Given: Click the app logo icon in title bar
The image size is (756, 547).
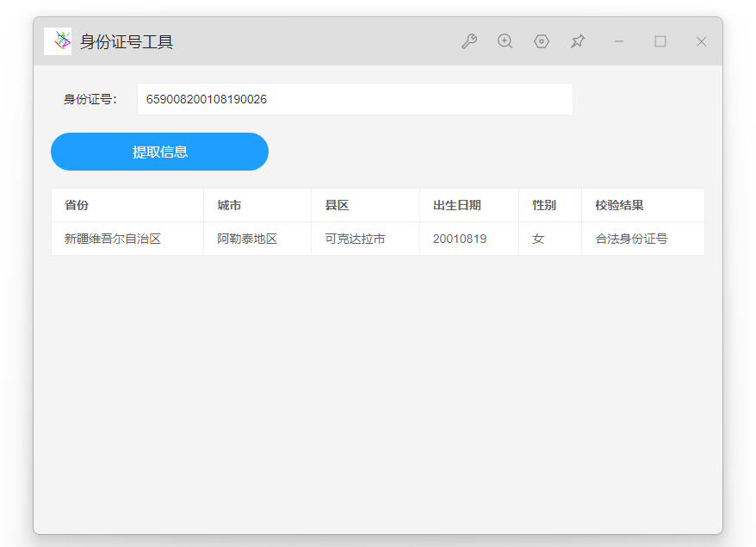Looking at the screenshot, I should 58,41.
